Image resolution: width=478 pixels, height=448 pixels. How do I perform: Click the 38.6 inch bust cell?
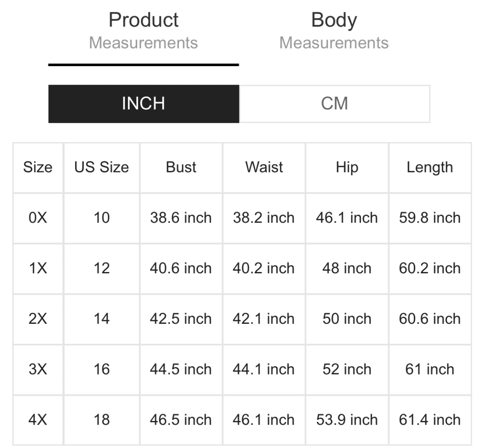[181, 218]
